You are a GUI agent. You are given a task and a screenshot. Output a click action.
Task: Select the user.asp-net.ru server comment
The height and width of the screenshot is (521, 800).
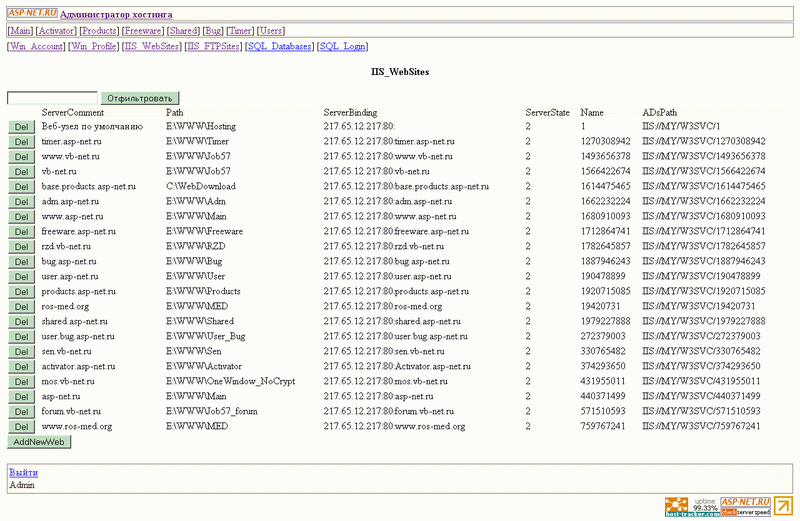click(70, 277)
